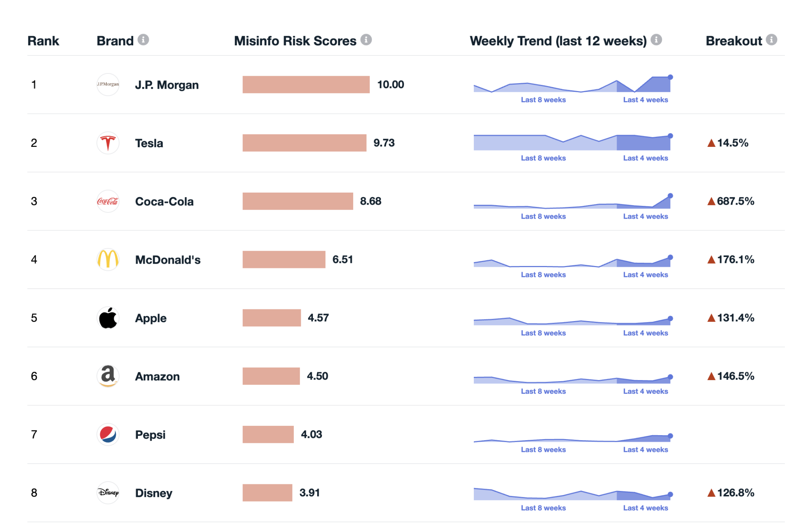Click the Misinfo Risk Scores info icon

366,40
